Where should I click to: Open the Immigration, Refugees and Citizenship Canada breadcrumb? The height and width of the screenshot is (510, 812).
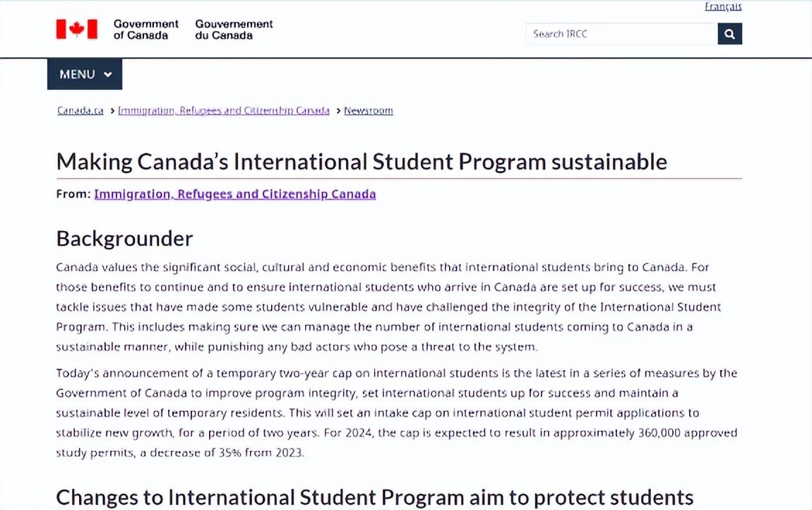point(223,111)
